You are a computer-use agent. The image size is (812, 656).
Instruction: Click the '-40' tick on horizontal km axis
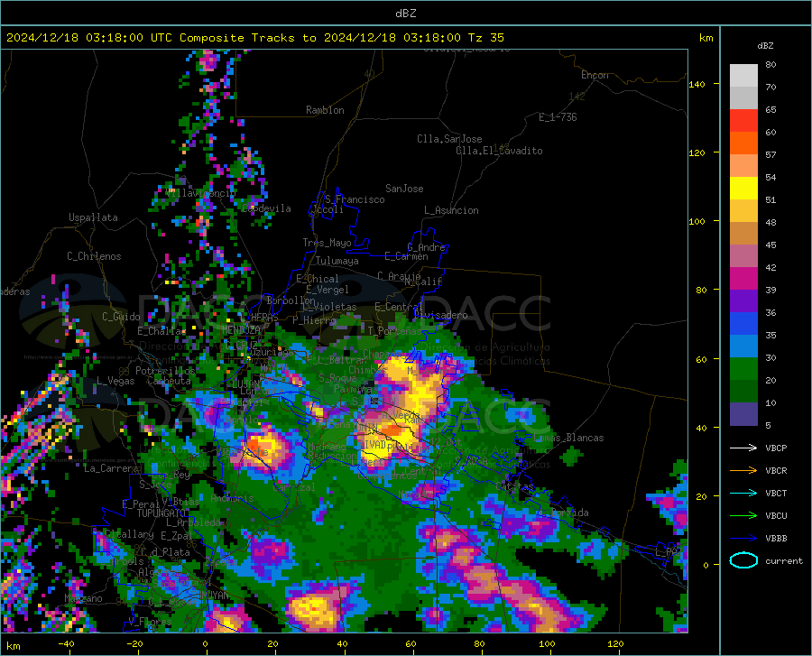pyautogui.click(x=66, y=644)
